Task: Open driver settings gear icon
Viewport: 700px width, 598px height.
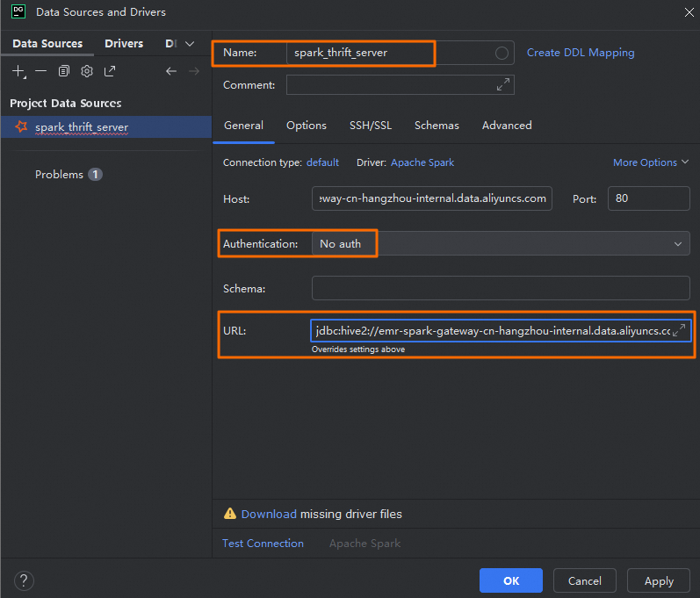Action: [87, 71]
